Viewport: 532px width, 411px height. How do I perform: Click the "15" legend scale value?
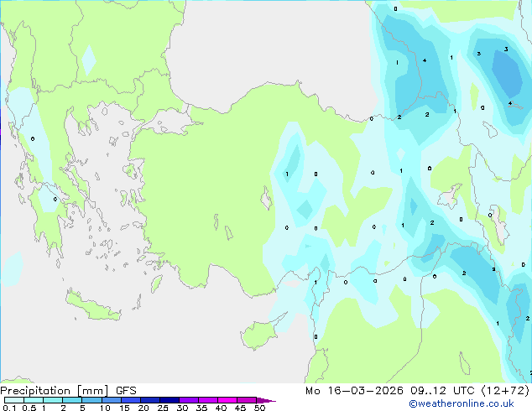tap(124, 408)
